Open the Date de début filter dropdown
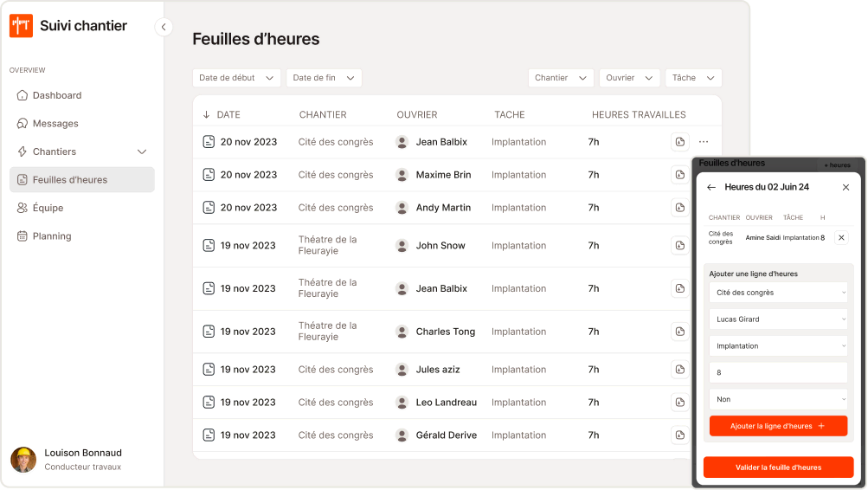The height and width of the screenshot is (490, 868). click(236, 78)
